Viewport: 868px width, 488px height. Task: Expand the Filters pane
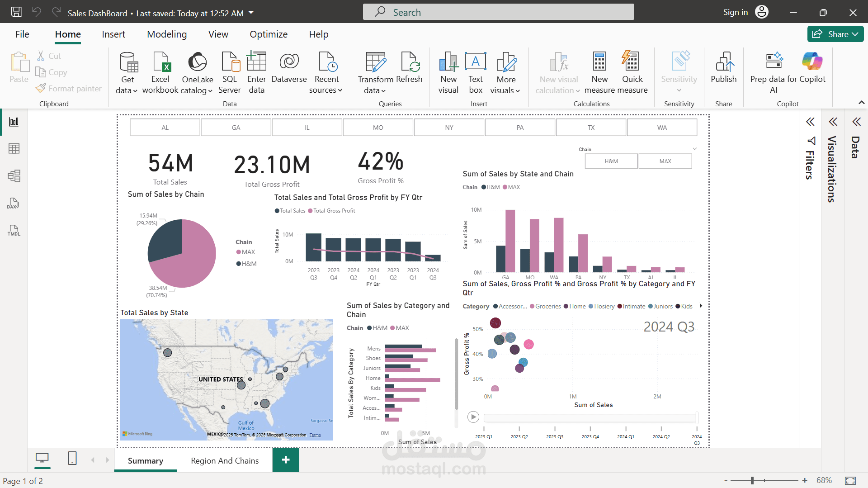click(810, 122)
